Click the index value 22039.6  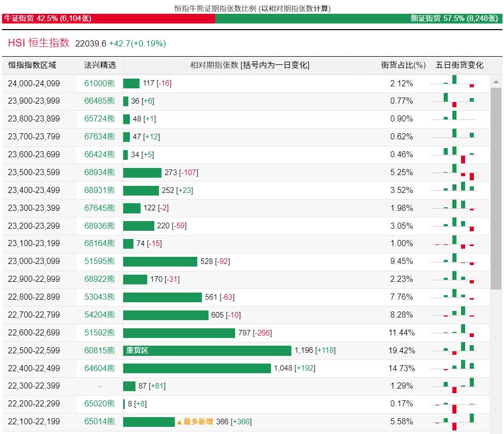click(x=90, y=44)
